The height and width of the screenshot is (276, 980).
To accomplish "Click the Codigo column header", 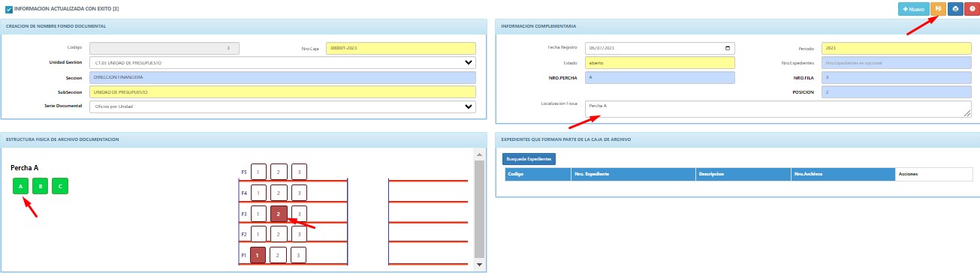I will pos(538,174).
